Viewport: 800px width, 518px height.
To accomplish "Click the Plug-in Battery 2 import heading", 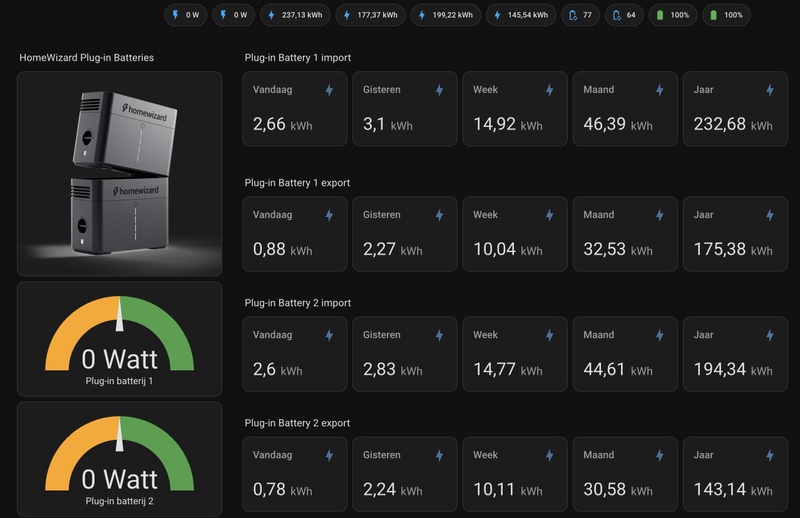I will coord(297,303).
